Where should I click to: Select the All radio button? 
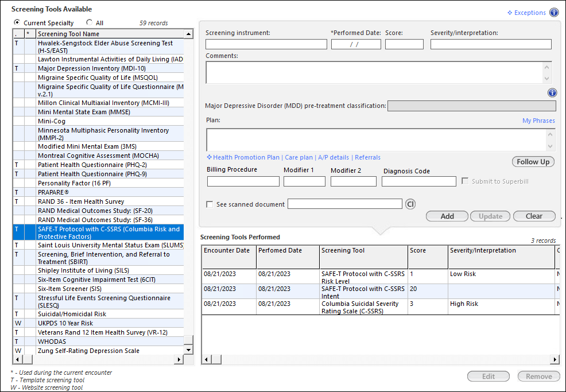(90, 23)
